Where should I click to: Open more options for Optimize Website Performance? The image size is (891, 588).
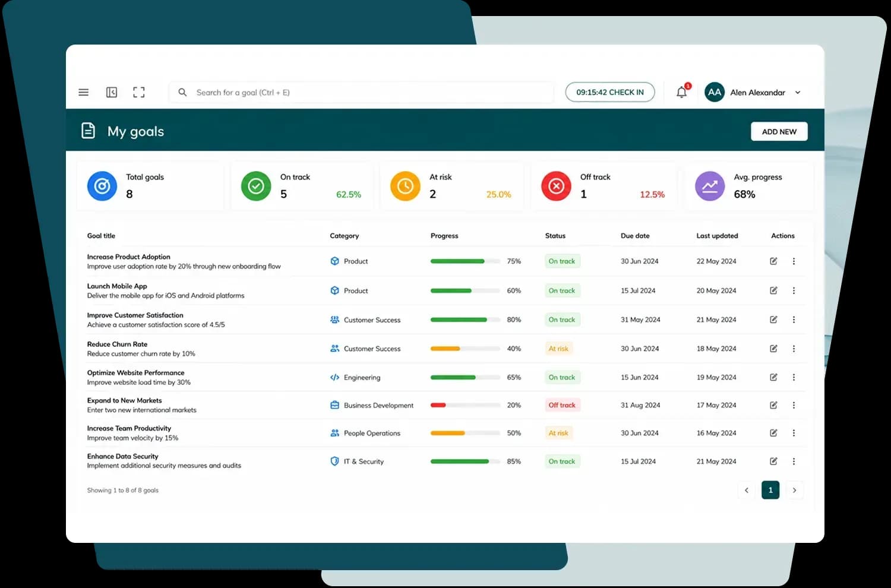pyautogui.click(x=794, y=377)
